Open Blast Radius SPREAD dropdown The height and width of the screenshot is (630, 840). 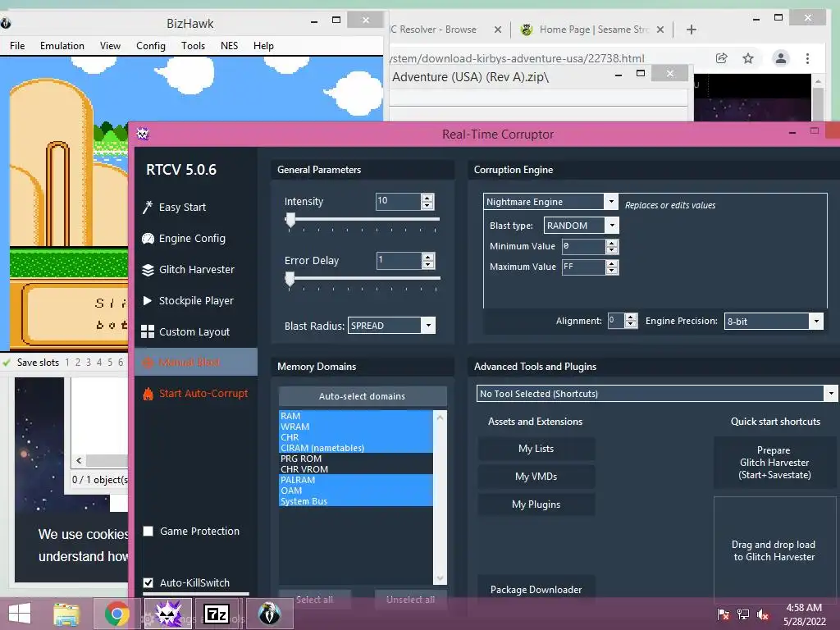(x=428, y=325)
